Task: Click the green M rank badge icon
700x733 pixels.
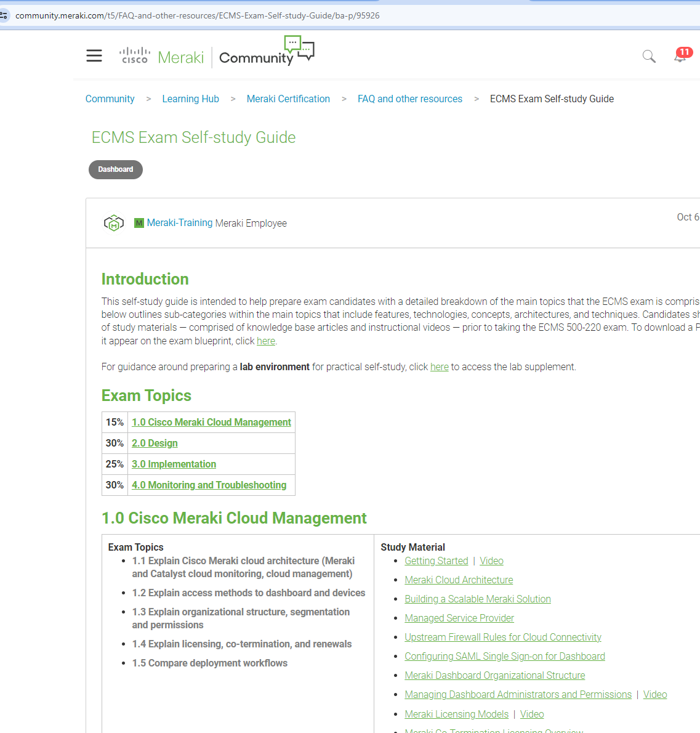Action: [x=139, y=223]
